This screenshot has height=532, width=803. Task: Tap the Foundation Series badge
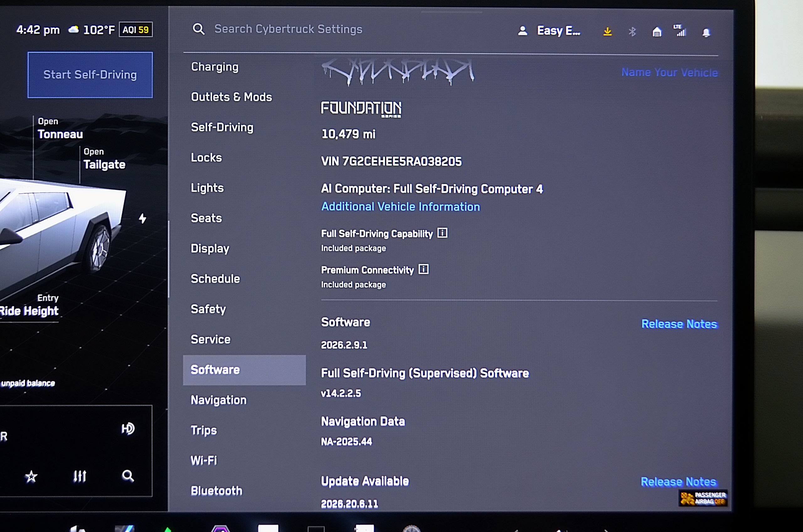coord(361,109)
